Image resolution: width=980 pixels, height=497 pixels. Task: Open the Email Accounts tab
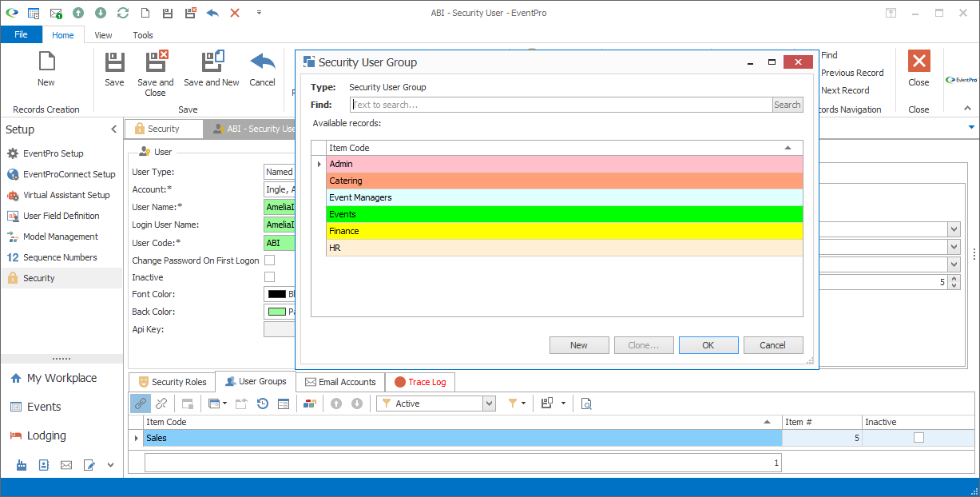340,382
